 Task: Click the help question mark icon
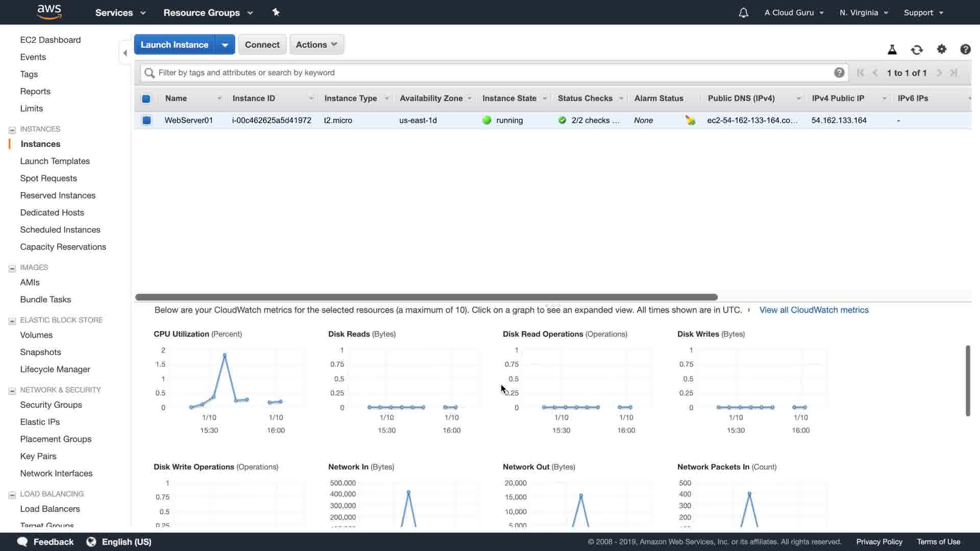965,49
